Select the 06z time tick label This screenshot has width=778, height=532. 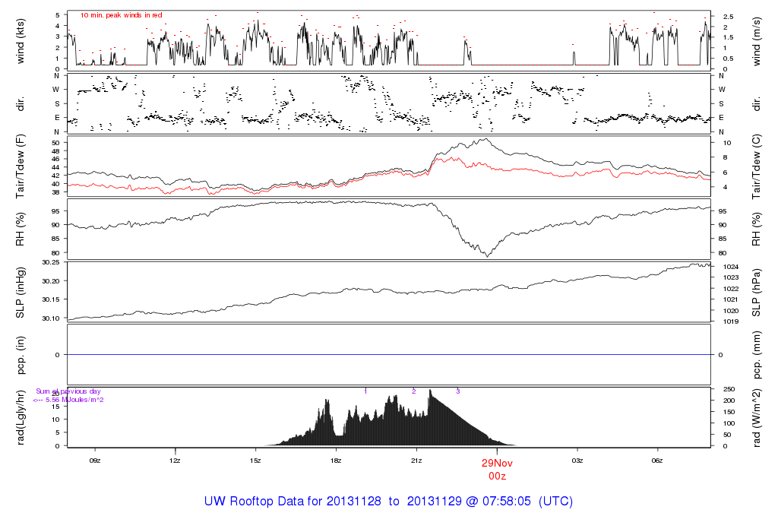coord(658,461)
